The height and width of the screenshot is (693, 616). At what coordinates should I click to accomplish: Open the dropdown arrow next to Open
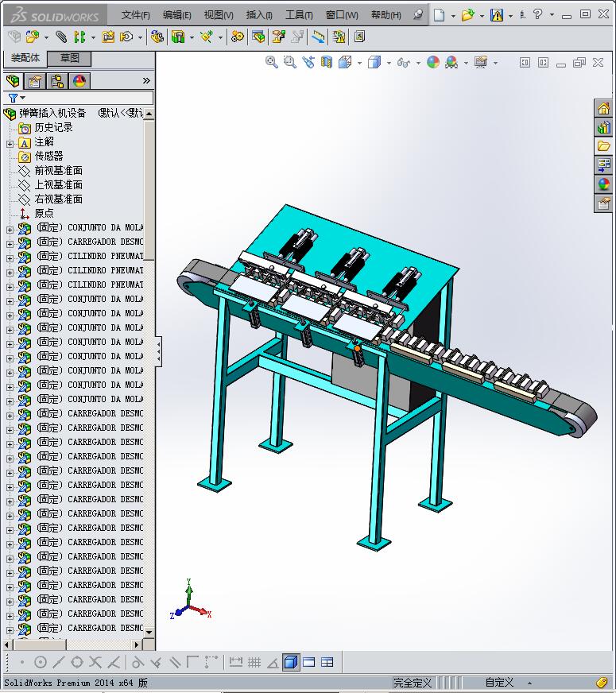pyautogui.click(x=482, y=16)
